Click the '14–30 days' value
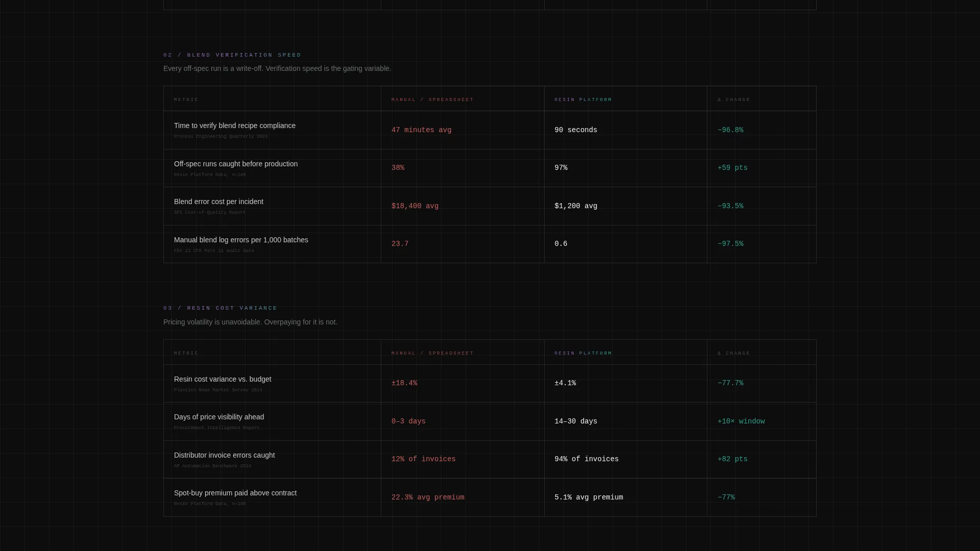 pyautogui.click(x=576, y=421)
